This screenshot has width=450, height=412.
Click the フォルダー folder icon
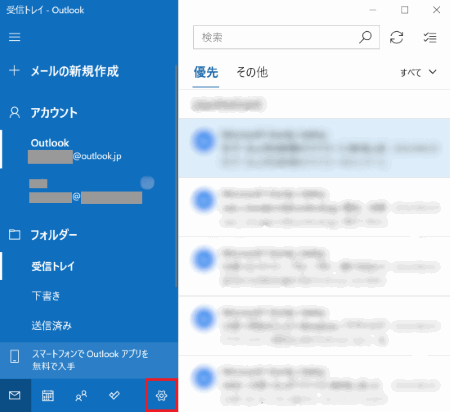tap(15, 235)
